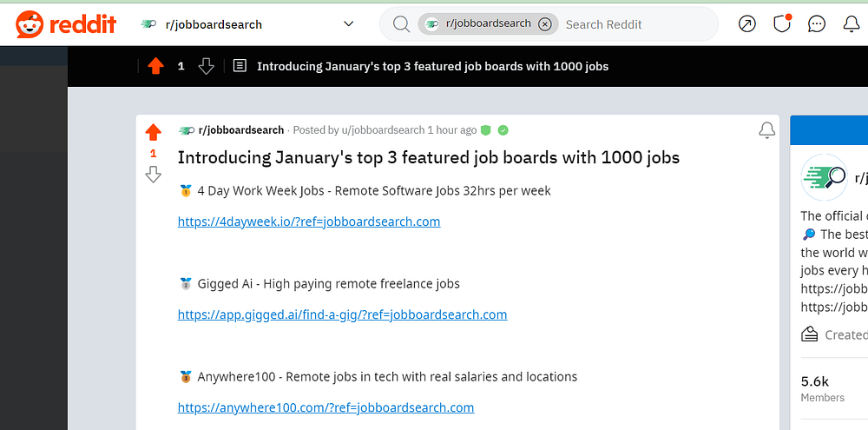Viewport: 868px width, 430px height.
Task: Toggle post follow notification bell
Action: [x=766, y=130]
